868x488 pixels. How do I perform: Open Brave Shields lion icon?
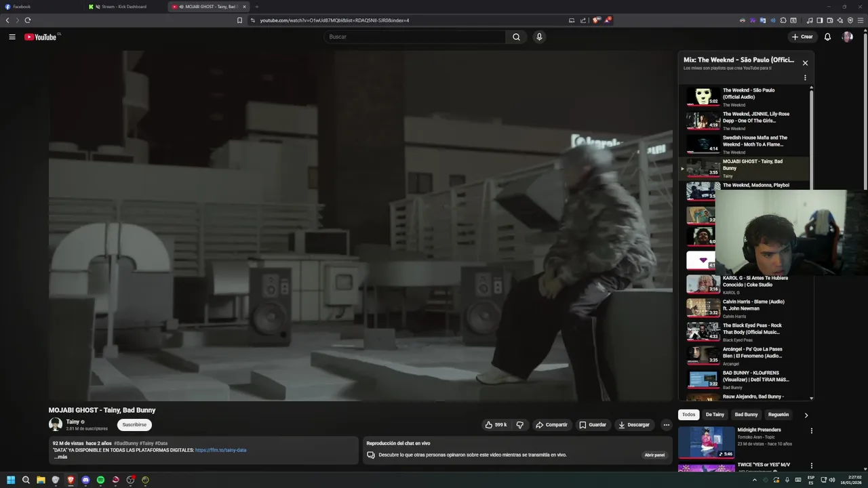596,20
